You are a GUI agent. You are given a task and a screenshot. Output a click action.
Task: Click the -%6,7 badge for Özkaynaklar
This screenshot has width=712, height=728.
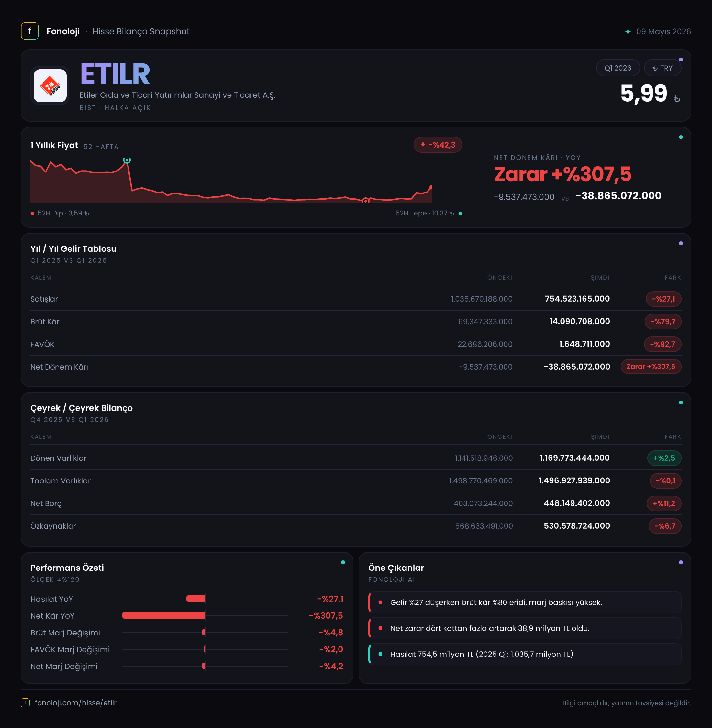click(665, 526)
